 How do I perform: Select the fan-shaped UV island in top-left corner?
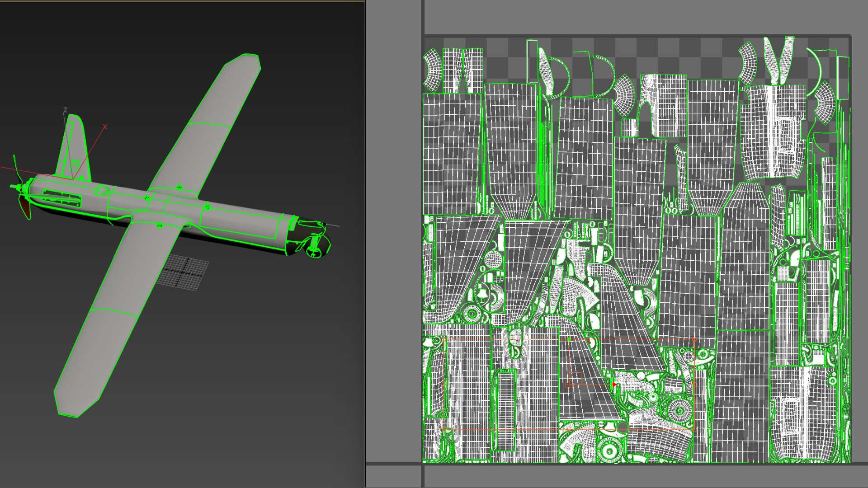tap(432, 70)
